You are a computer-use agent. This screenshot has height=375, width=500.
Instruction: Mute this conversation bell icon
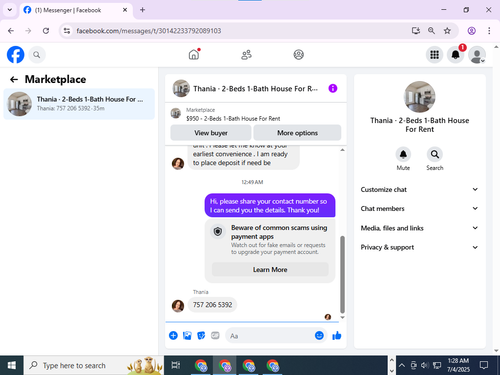[403, 154]
